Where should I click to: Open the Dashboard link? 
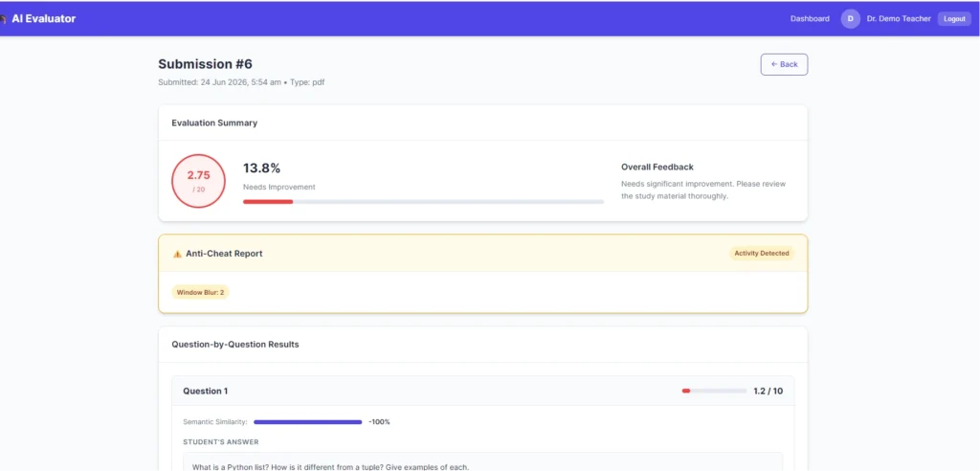[x=810, y=19]
